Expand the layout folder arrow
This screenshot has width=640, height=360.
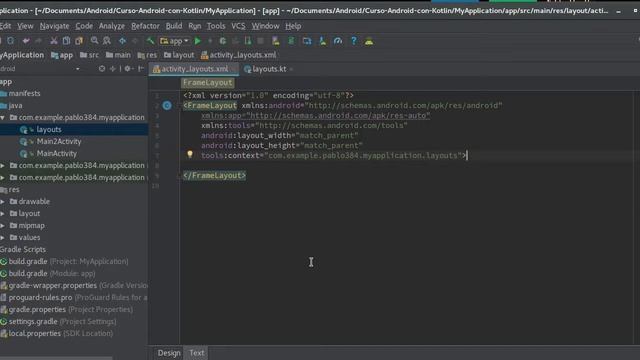(3, 213)
